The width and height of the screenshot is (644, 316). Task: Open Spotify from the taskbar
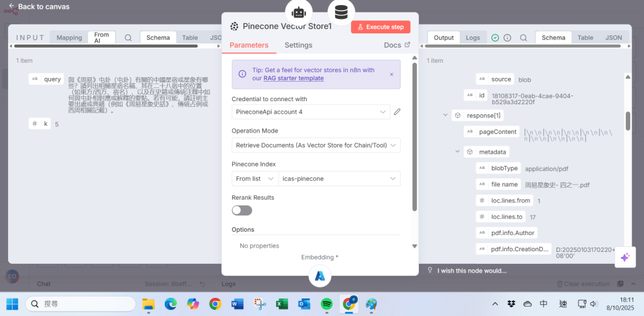[x=326, y=304]
